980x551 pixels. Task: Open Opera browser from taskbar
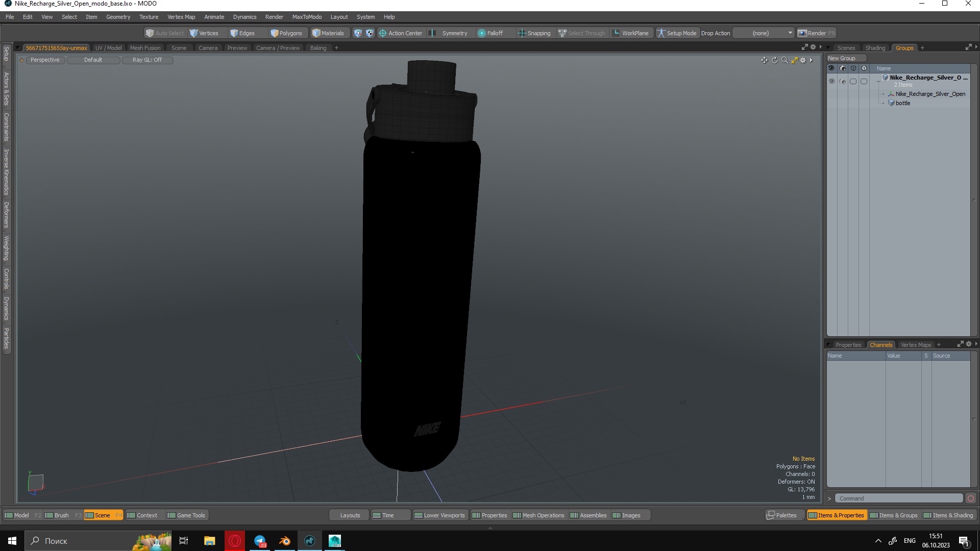[x=235, y=541]
